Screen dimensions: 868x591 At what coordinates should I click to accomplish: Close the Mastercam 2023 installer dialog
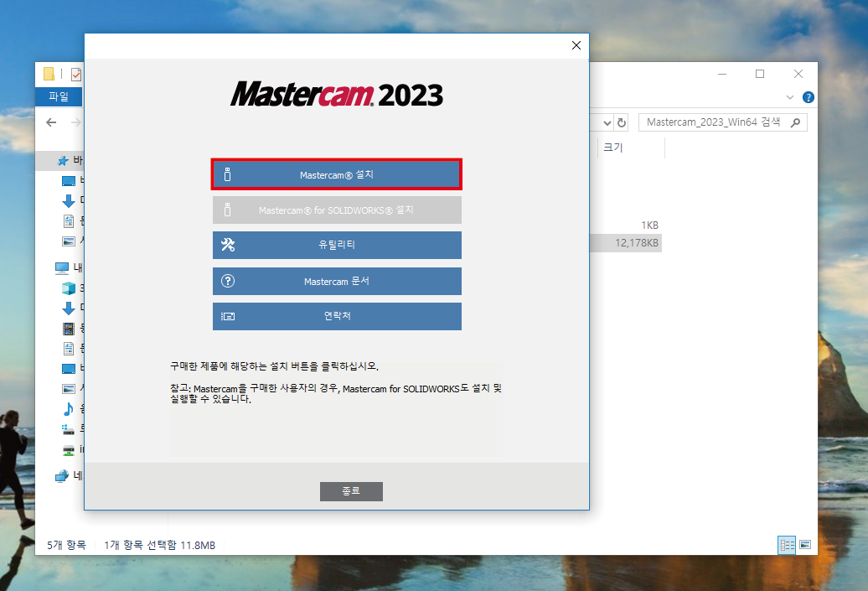[x=576, y=45]
